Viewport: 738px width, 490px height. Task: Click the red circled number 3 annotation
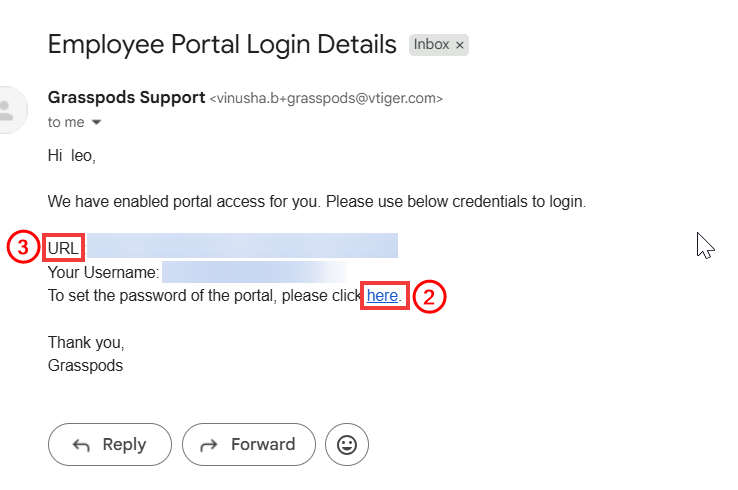pos(23,247)
